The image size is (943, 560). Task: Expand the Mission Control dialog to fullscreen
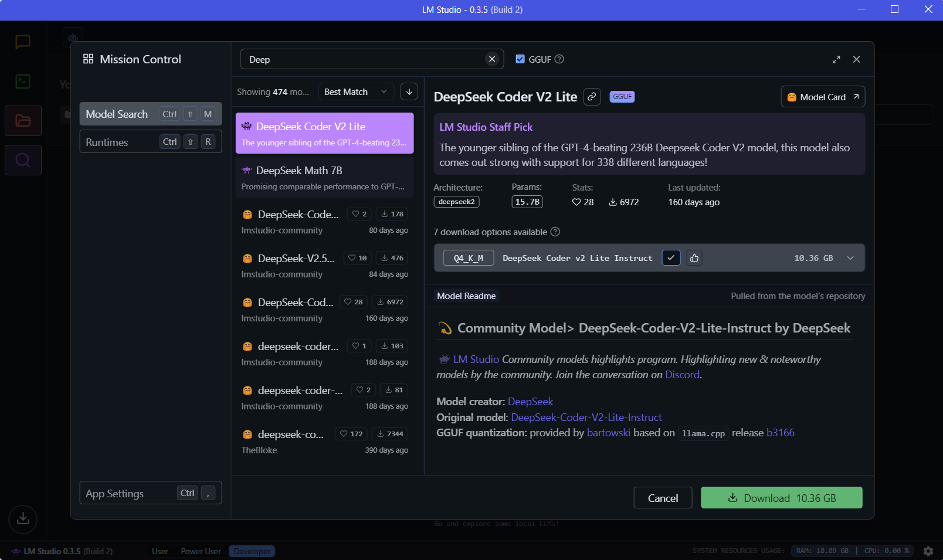point(836,59)
